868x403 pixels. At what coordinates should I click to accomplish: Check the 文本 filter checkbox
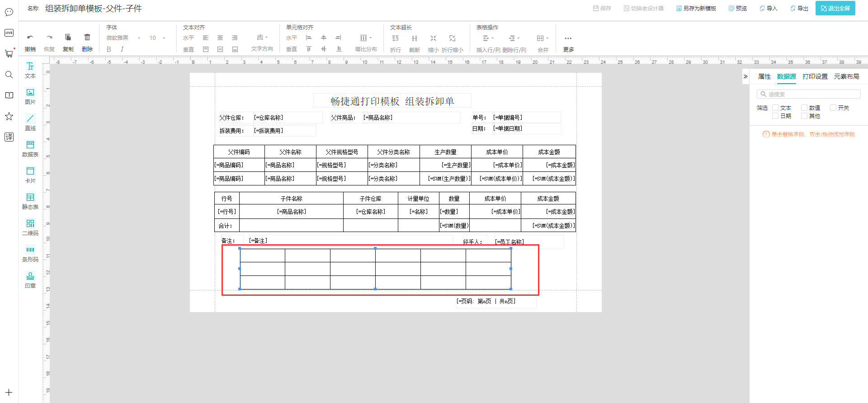(x=775, y=108)
